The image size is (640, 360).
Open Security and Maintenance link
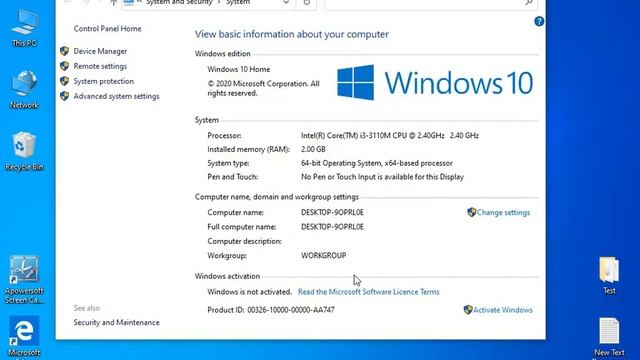(116, 322)
